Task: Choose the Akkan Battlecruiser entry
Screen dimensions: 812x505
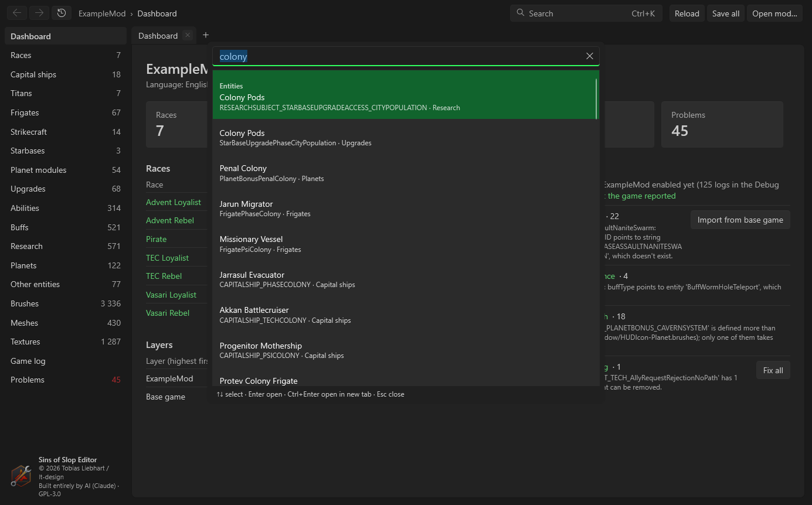Action: [406, 315]
